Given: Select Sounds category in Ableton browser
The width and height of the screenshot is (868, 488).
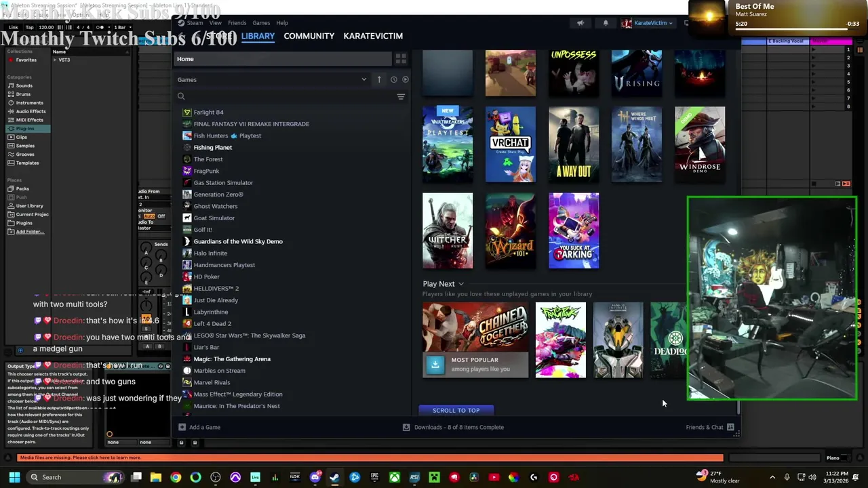Looking at the screenshot, I should 24,85.
